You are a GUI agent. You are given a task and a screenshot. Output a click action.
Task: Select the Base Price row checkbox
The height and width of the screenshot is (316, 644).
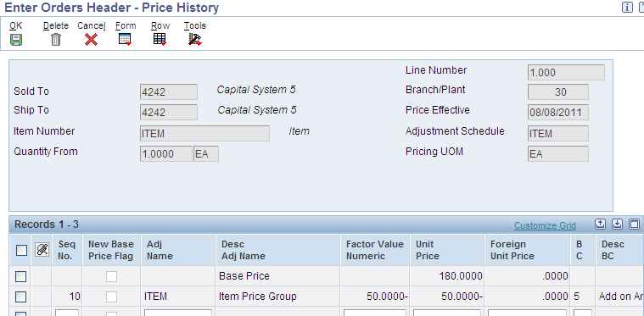(x=20, y=277)
